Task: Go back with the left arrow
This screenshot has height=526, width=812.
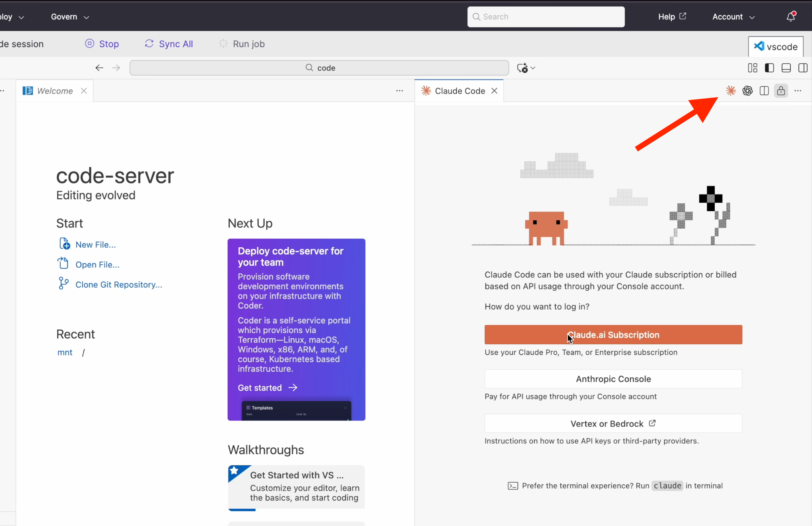Action: click(x=99, y=68)
